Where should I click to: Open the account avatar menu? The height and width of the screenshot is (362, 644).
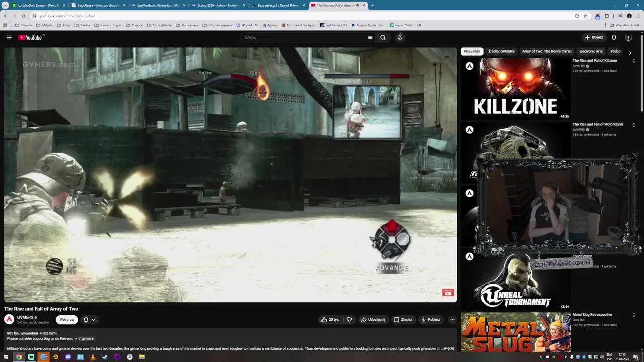[628, 37]
